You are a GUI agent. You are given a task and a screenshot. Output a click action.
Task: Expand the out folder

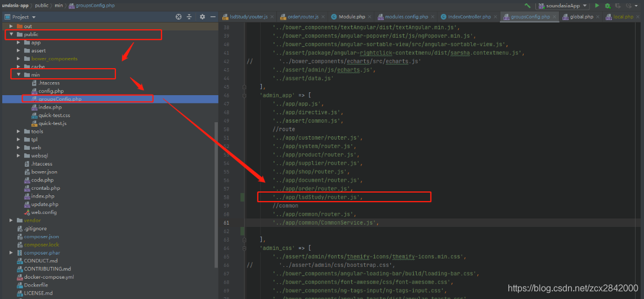[11, 26]
